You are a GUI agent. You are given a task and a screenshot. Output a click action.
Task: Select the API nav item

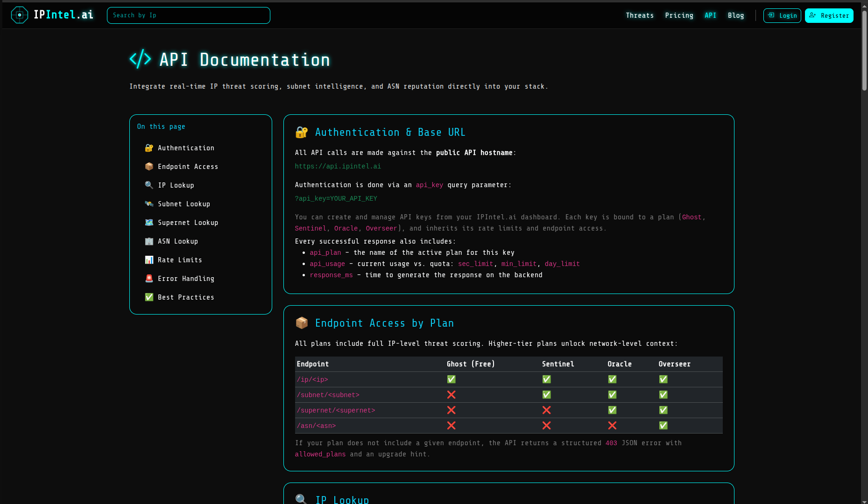pos(710,15)
